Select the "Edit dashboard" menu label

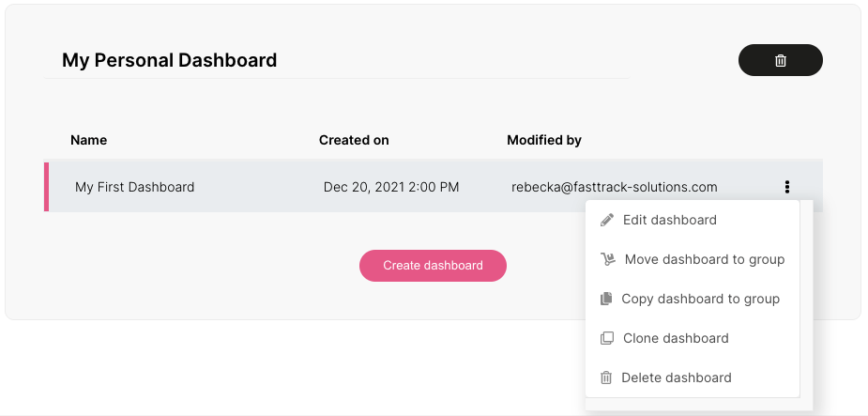click(x=670, y=220)
